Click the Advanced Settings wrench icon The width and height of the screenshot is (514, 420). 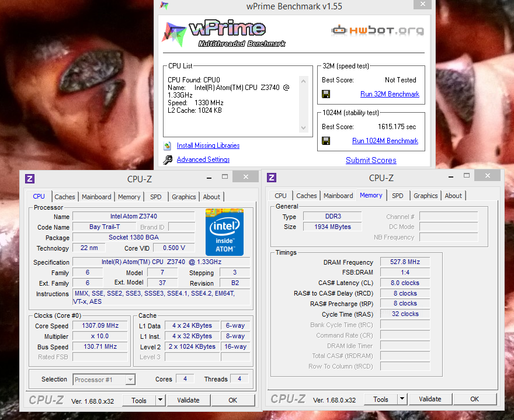168,159
